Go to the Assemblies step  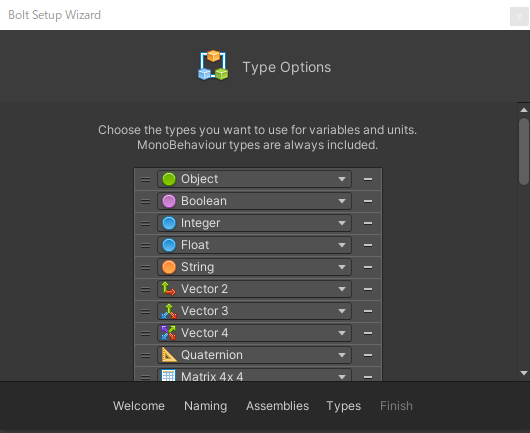coord(278,406)
